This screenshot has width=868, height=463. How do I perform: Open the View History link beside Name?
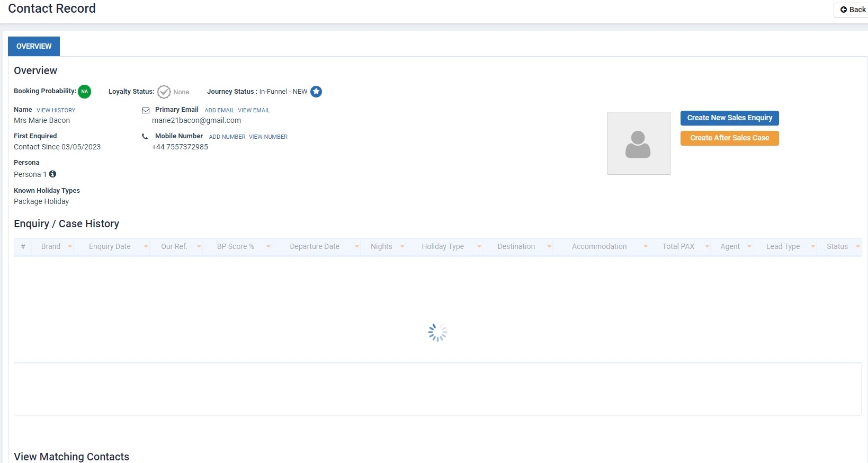pos(56,110)
